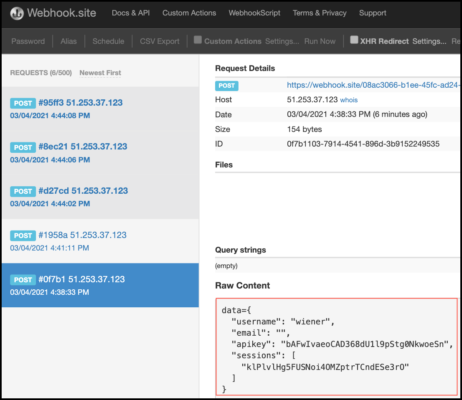This screenshot has height=400, width=462.
Task: Click the CSV Export button
Action: (160, 41)
